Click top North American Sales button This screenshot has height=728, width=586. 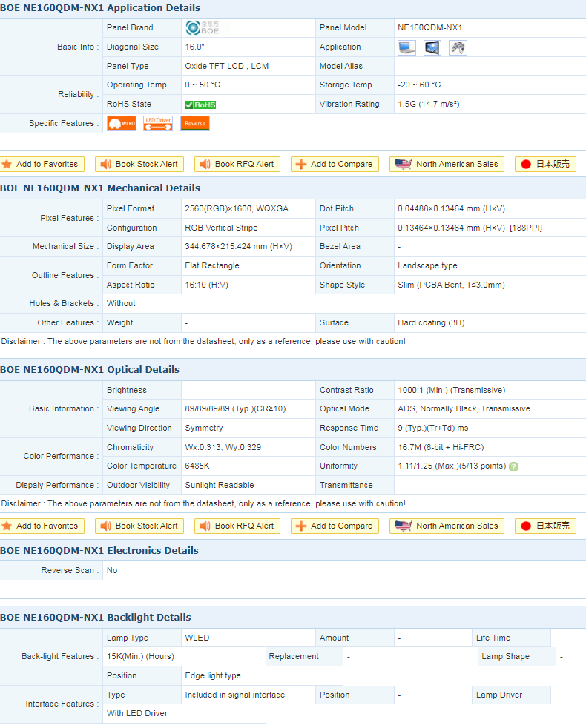447,164
